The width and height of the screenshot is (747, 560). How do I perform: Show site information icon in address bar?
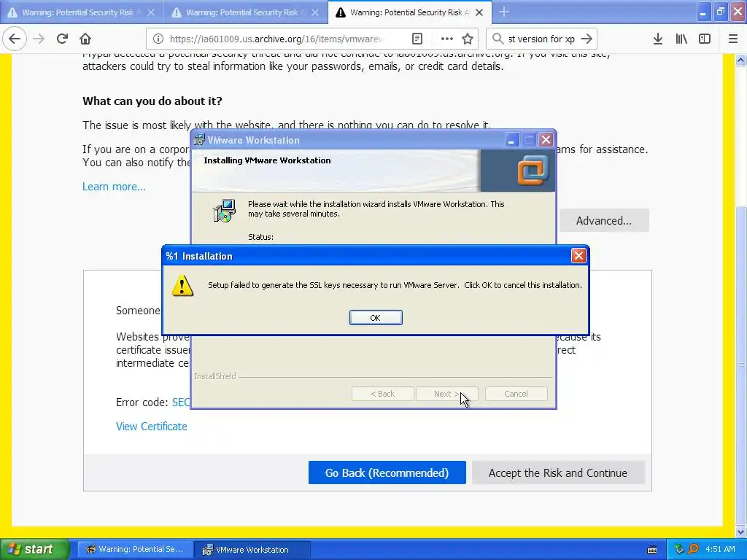pyautogui.click(x=158, y=39)
